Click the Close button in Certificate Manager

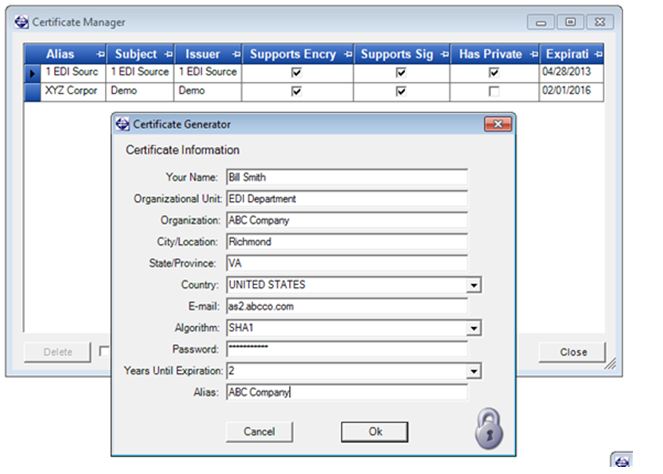573,352
